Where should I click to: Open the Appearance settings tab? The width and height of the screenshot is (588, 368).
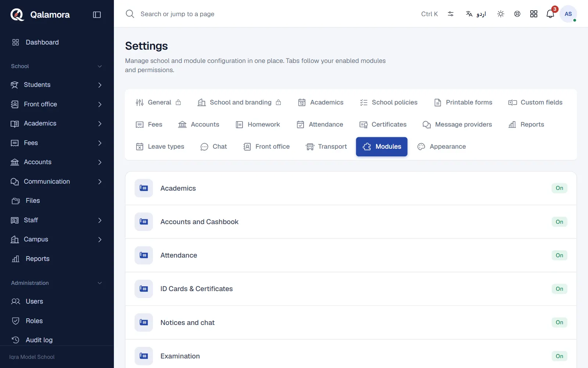pyautogui.click(x=442, y=146)
